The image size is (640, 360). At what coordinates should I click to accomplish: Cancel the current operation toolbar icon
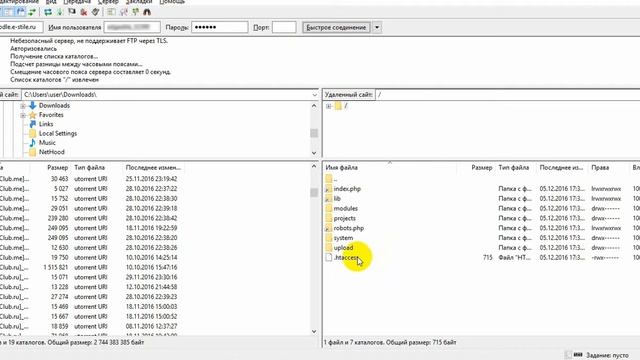[x=72, y=12]
